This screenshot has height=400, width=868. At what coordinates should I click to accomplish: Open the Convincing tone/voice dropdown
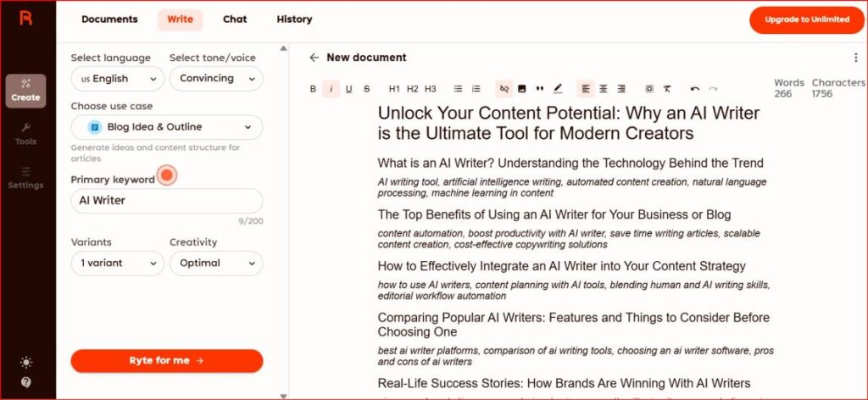coord(216,79)
